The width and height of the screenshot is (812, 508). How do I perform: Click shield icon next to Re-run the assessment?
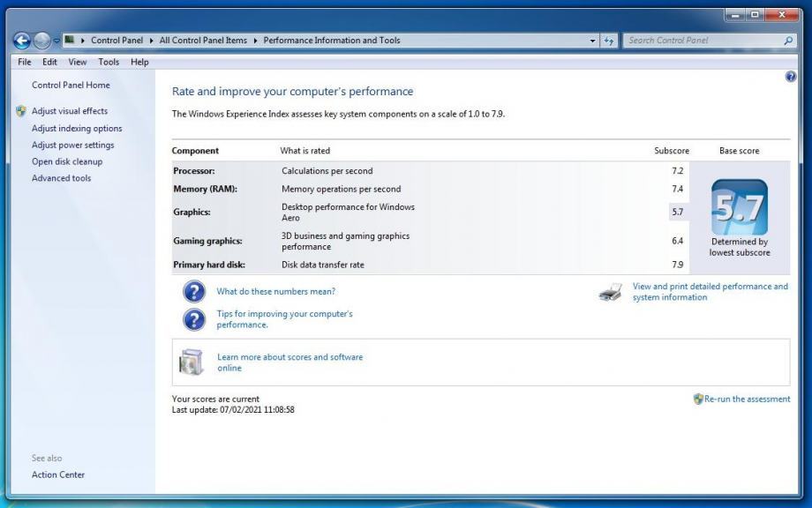coord(698,399)
